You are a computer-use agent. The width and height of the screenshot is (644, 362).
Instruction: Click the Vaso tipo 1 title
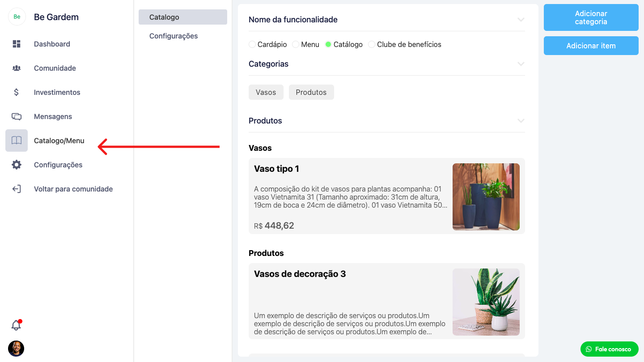[x=276, y=169]
